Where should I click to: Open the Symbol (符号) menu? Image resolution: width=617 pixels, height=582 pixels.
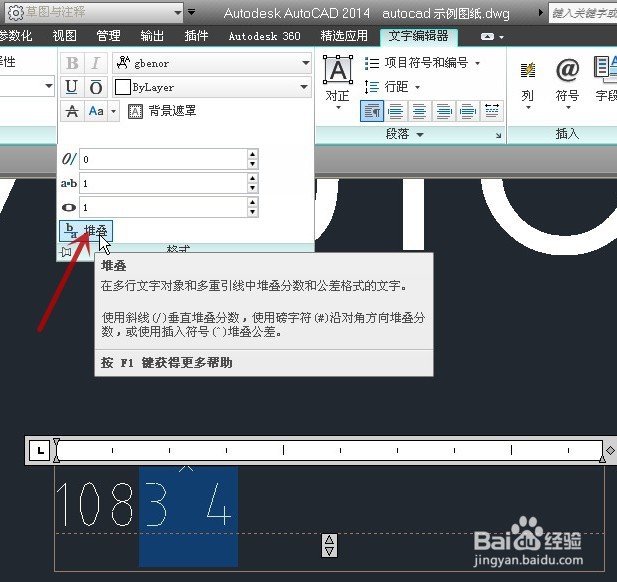(x=567, y=85)
